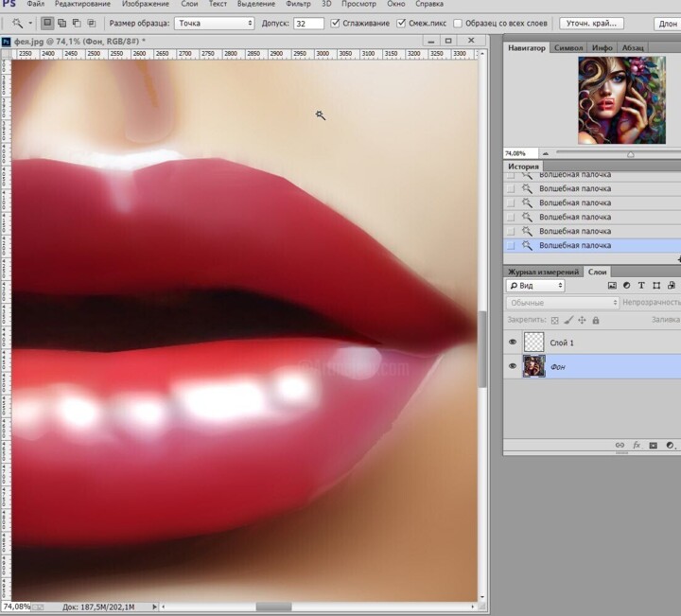Open the Изображение menu
Screen dimensions: 681x616
(146, 4)
